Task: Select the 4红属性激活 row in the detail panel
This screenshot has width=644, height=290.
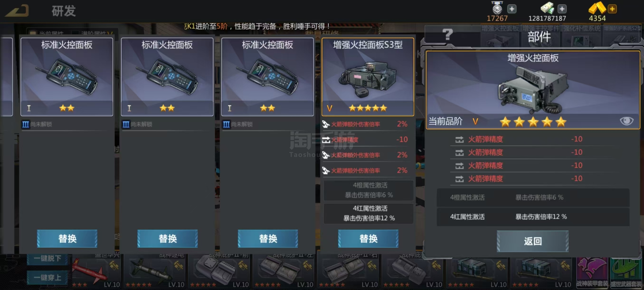Action: click(533, 217)
